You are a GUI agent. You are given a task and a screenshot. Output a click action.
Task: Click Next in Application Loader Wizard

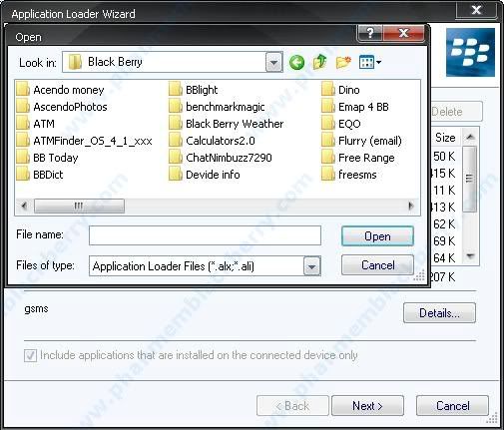(367, 406)
